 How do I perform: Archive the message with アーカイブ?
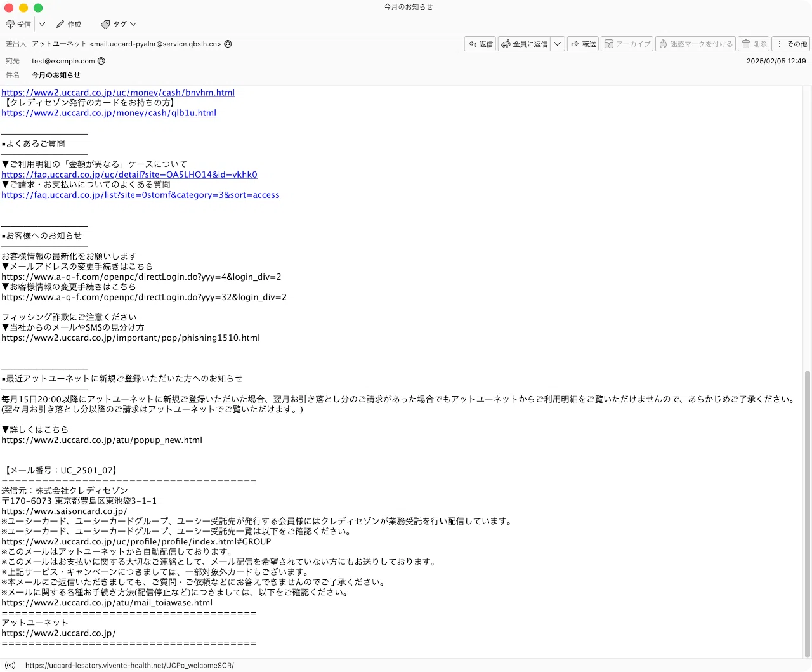click(627, 44)
